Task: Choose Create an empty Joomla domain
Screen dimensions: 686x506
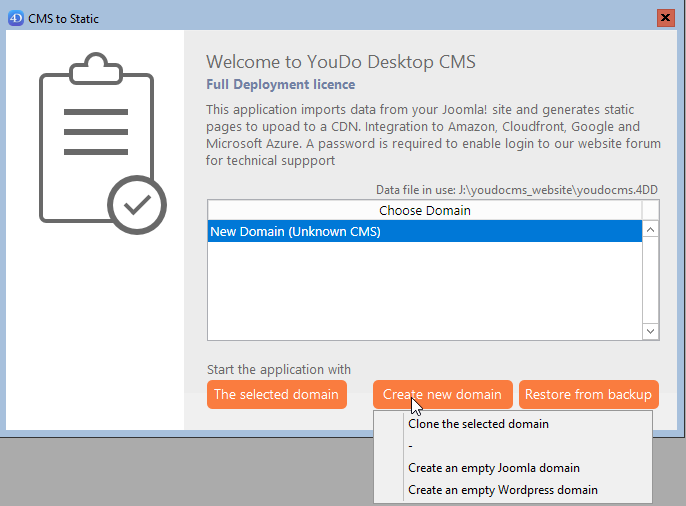Action: (494, 468)
